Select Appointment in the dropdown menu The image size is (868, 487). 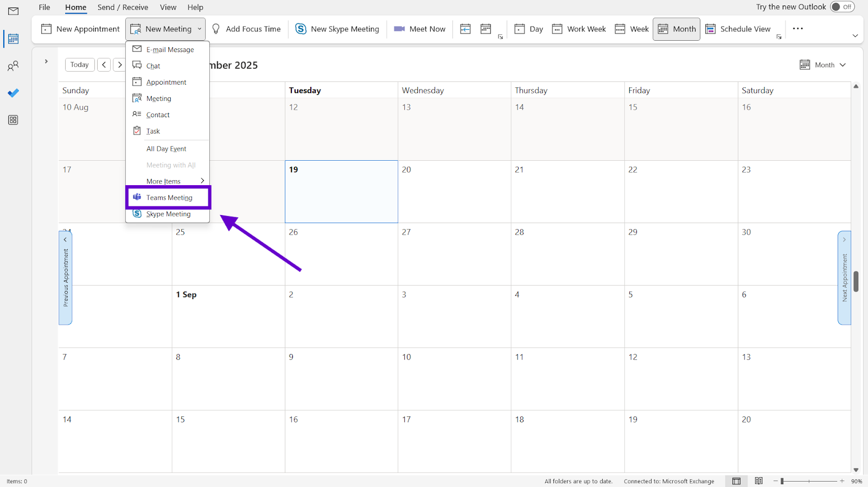click(x=168, y=82)
